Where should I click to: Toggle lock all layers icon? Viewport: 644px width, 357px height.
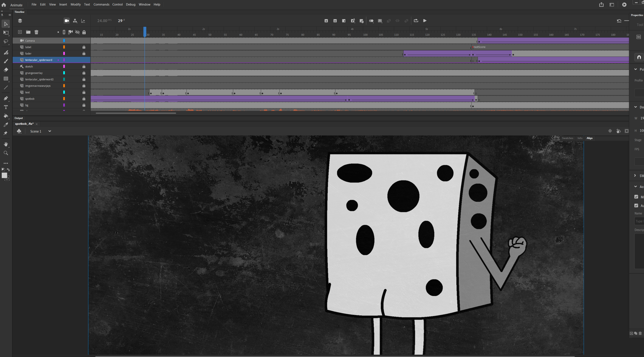point(84,32)
